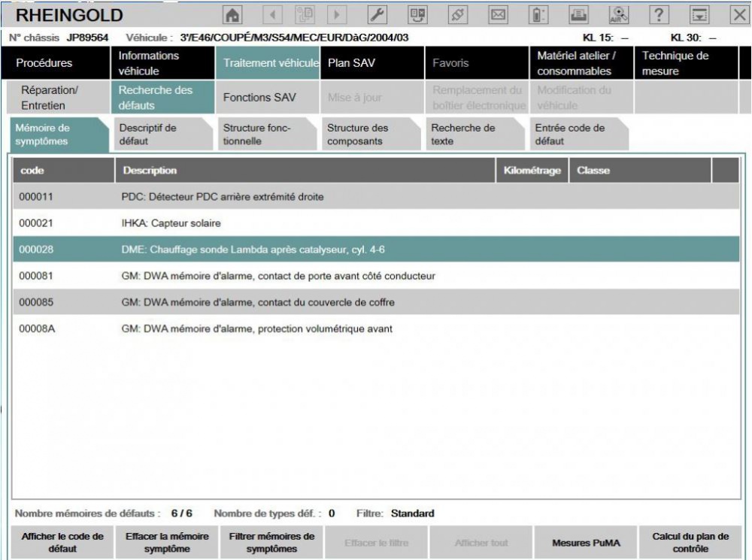Switch to Mémoire de symptômes tab

pos(59,135)
